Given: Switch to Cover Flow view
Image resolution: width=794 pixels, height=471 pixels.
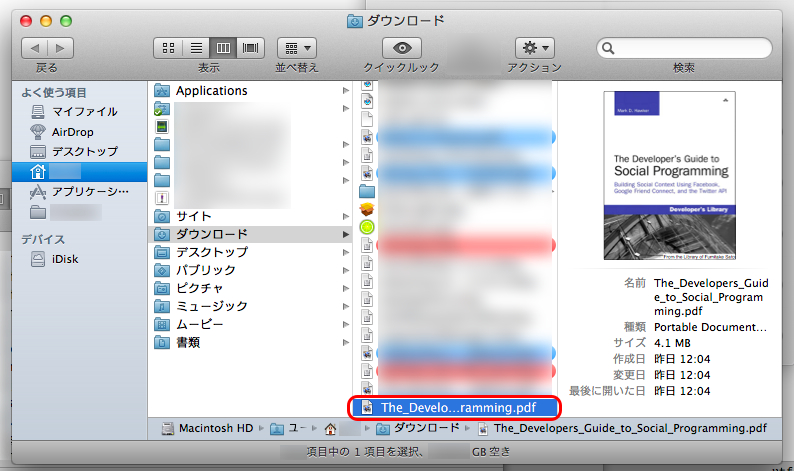Looking at the screenshot, I should [x=250, y=47].
